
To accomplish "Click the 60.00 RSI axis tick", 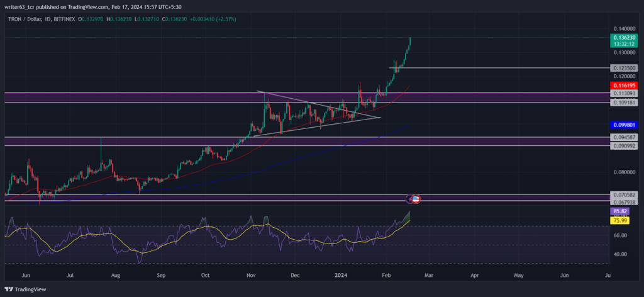I will 619,236.
